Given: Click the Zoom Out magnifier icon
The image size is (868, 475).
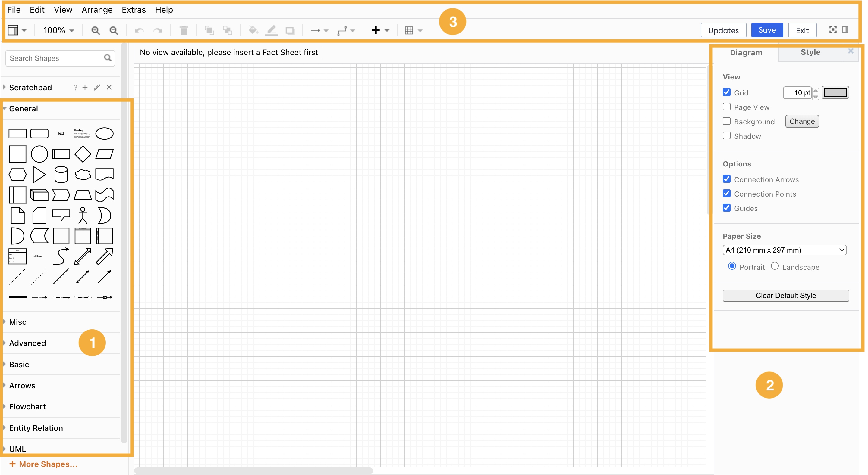Looking at the screenshot, I should click(x=114, y=30).
